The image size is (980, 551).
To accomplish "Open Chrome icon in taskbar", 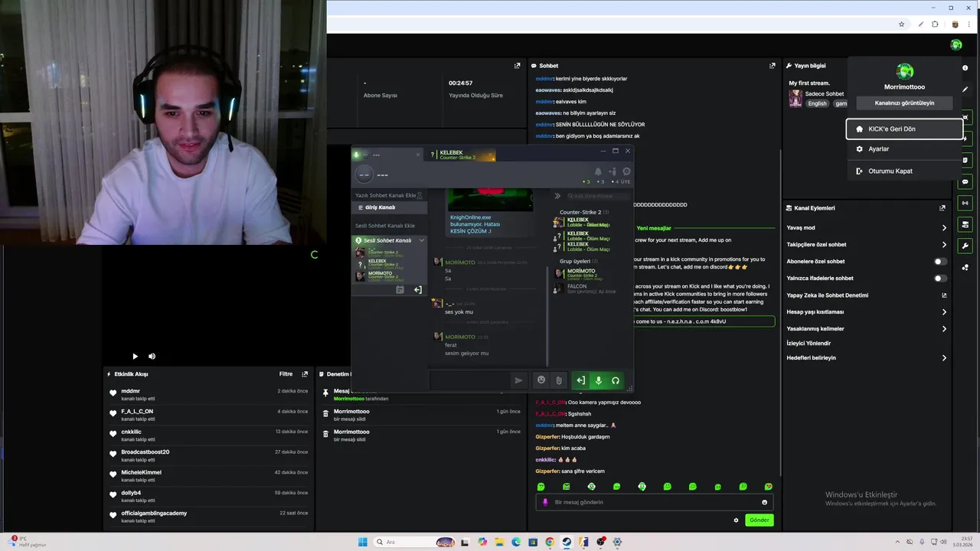I will pos(550,542).
